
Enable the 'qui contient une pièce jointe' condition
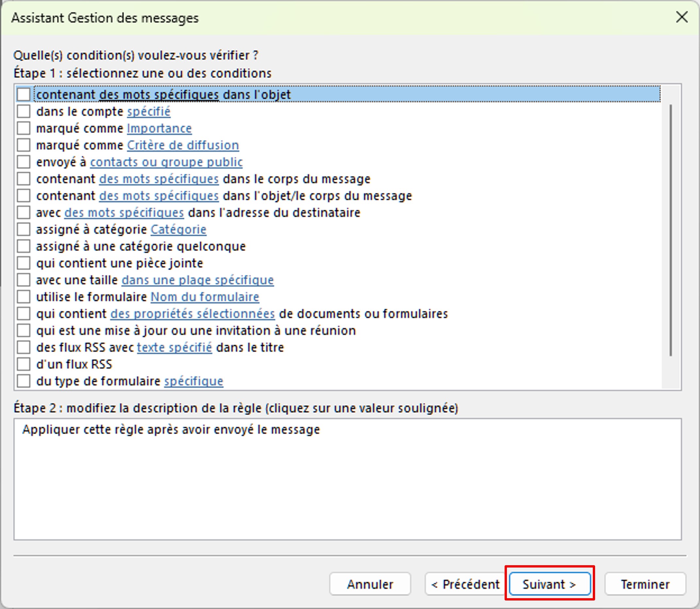click(24, 263)
